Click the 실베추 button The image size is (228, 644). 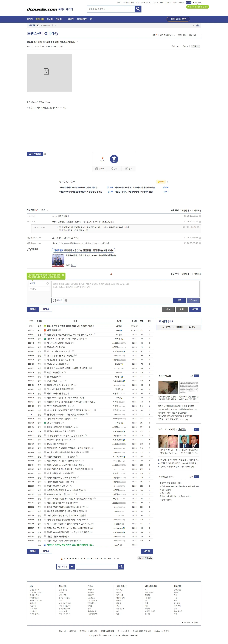pos(99,169)
